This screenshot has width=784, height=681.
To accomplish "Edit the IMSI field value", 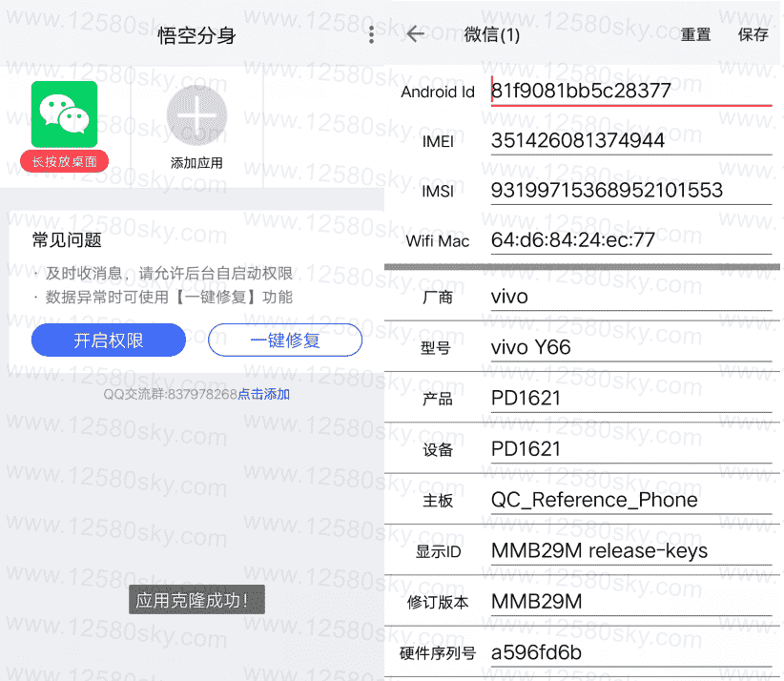I will click(x=631, y=190).
